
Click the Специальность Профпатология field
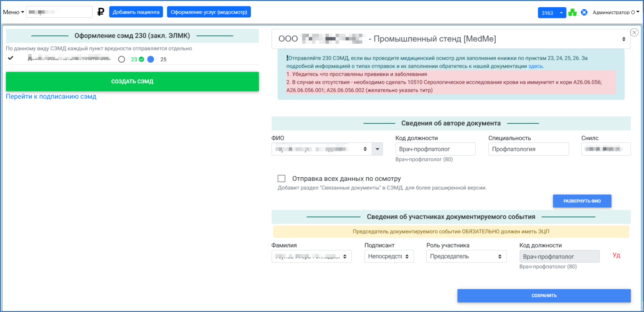point(529,149)
